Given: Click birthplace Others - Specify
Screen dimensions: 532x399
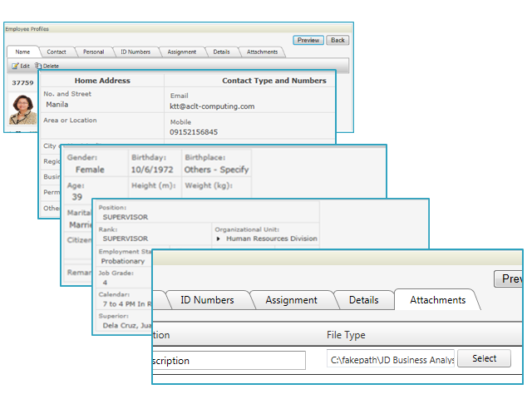Looking at the screenshot, I should (216, 170).
